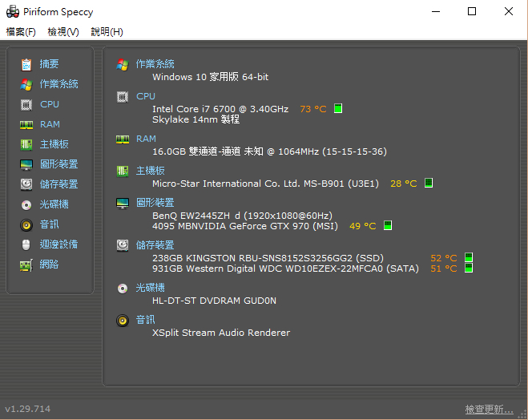
Task: Select 作業系統 in the left sidebar
Action: click(58, 84)
